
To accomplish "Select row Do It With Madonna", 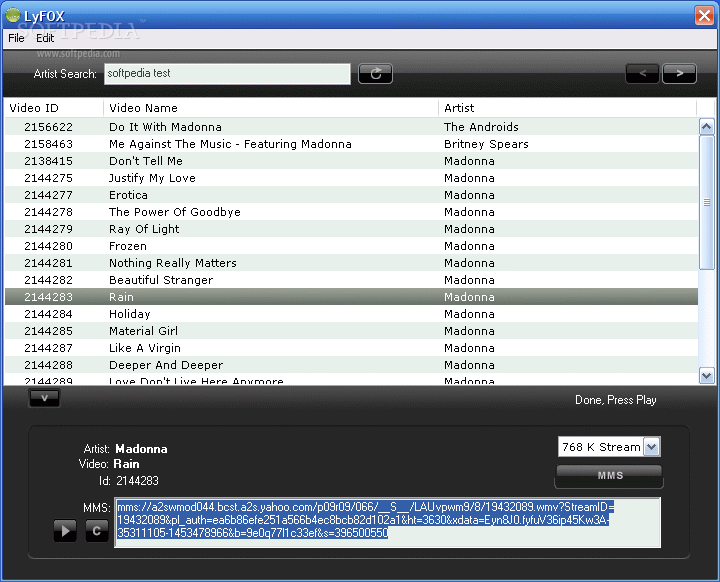I will (351, 127).
